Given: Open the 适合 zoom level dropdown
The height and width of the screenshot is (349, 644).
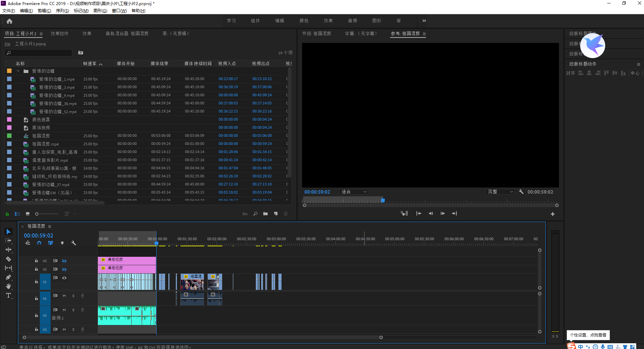Looking at the screenshot, I should tap(353, 192).
